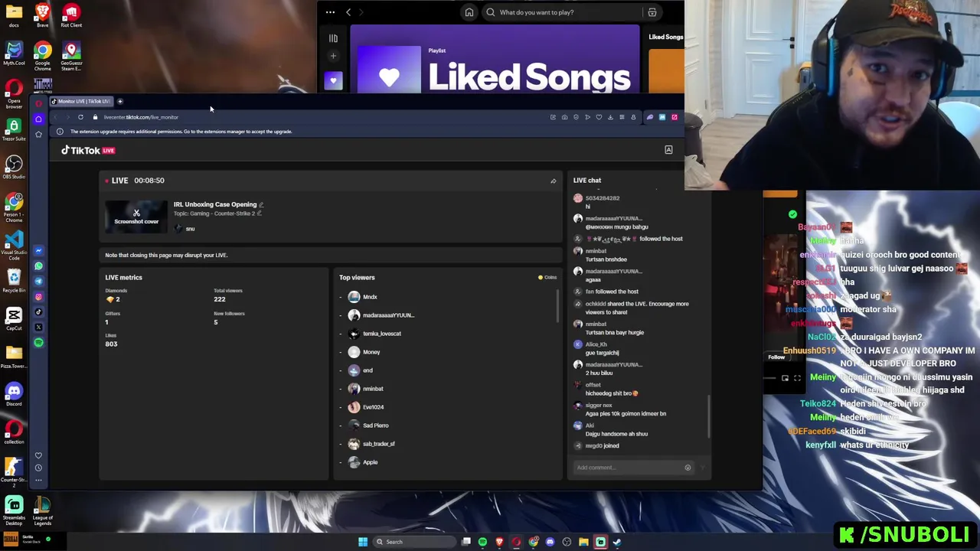Click the TikTok LIVE logo

(x=88, y=151)
